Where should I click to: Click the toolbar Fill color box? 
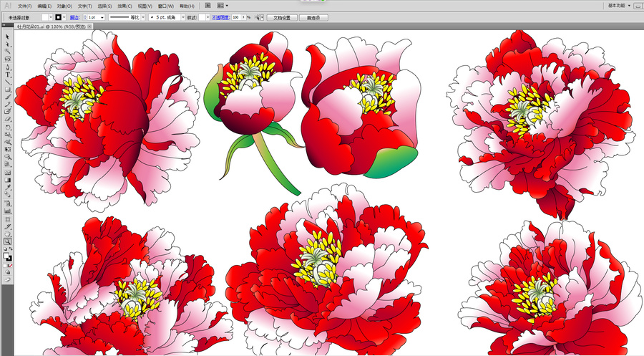click(x=6, y=255)
